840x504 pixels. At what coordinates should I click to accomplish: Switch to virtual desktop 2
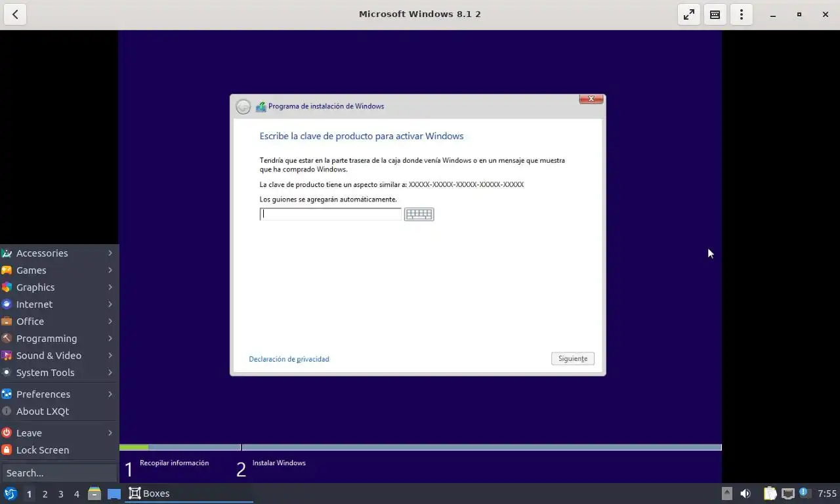point(45,493)
